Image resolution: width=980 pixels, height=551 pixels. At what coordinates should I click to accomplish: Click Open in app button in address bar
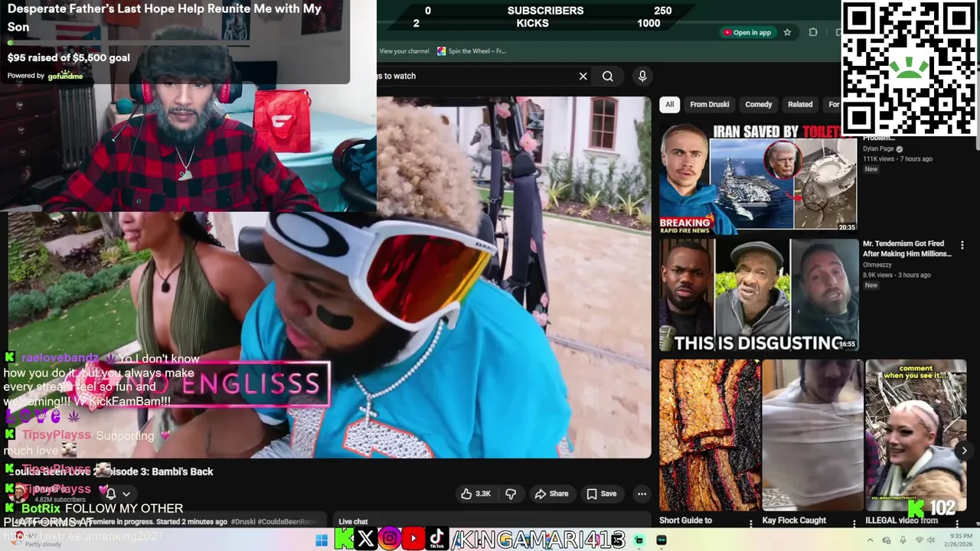746,32
